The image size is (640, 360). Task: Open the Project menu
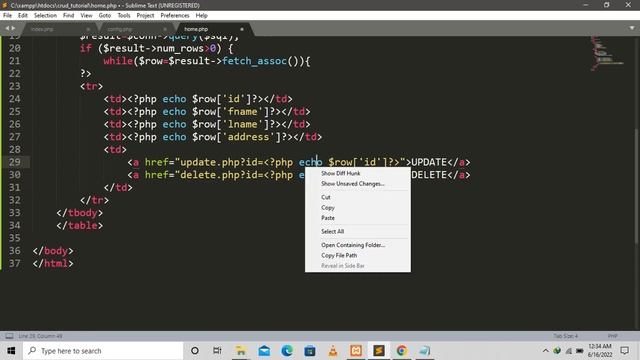pyautogui.click(x=145, y=16)
